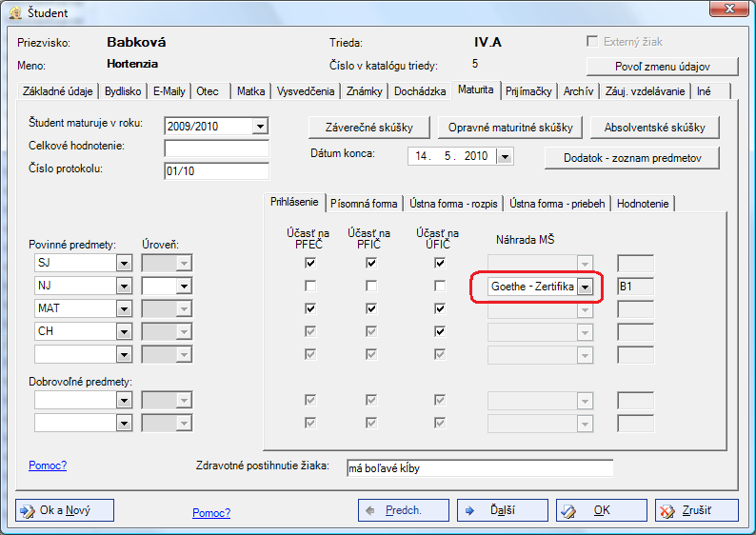The image size is (756, 535).
Task: Open the Hodnotenie tab
Action: point(643,204)
